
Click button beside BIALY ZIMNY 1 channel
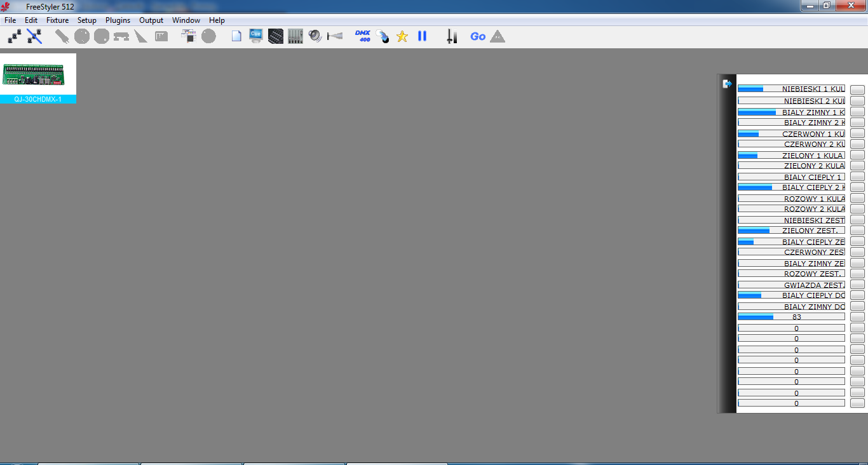(857, 112)
